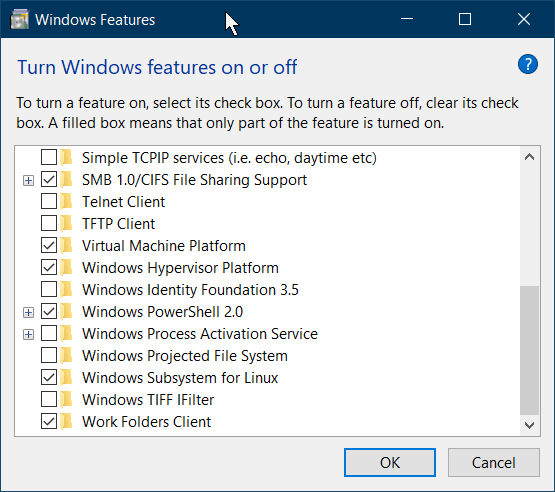The width and height of the screenshot is (555, 492).
Task: Turn off Windows Subsystem for Linux checkbox
Action: point(49,377)
